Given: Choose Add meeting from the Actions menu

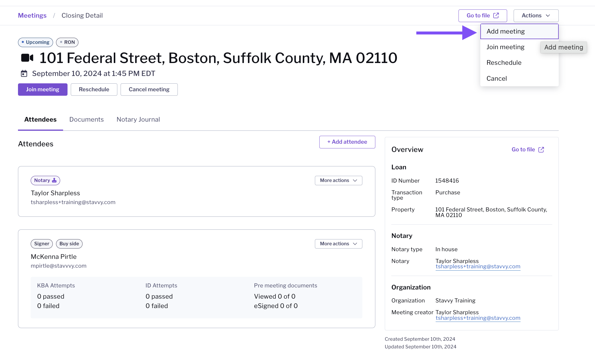Looking at the screenshot, I should (x=505, y=31).
